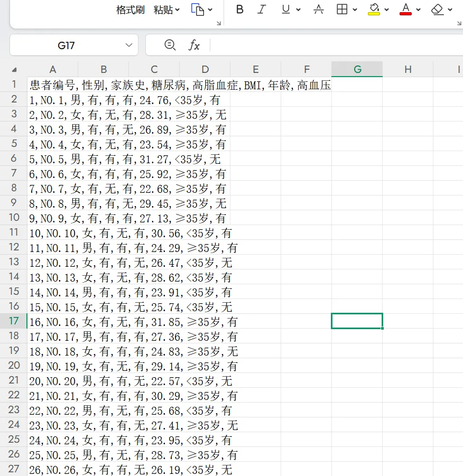Expand the Name Box dropdown chevron
This screenshot has height=476, width=463.
[x=129, y=45]
